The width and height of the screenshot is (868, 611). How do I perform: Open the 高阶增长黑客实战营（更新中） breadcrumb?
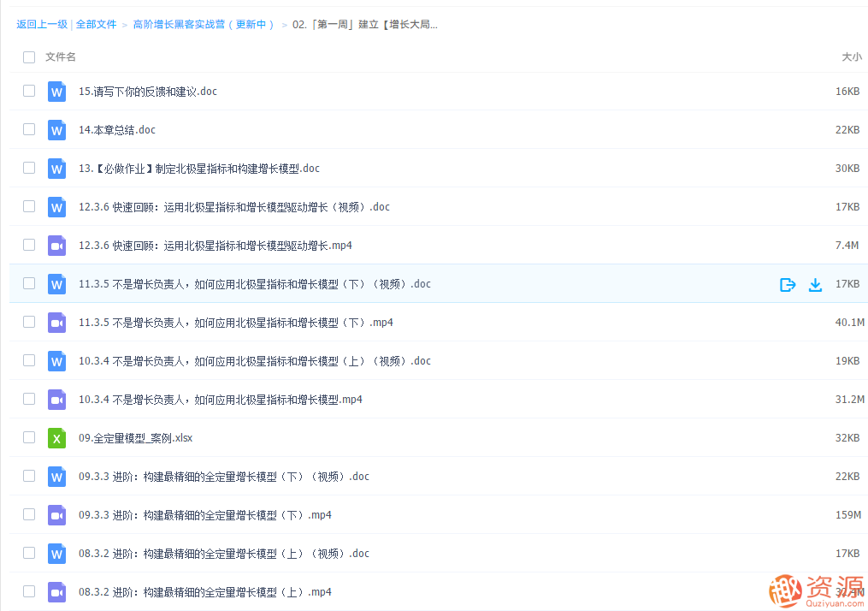[205, 24]
